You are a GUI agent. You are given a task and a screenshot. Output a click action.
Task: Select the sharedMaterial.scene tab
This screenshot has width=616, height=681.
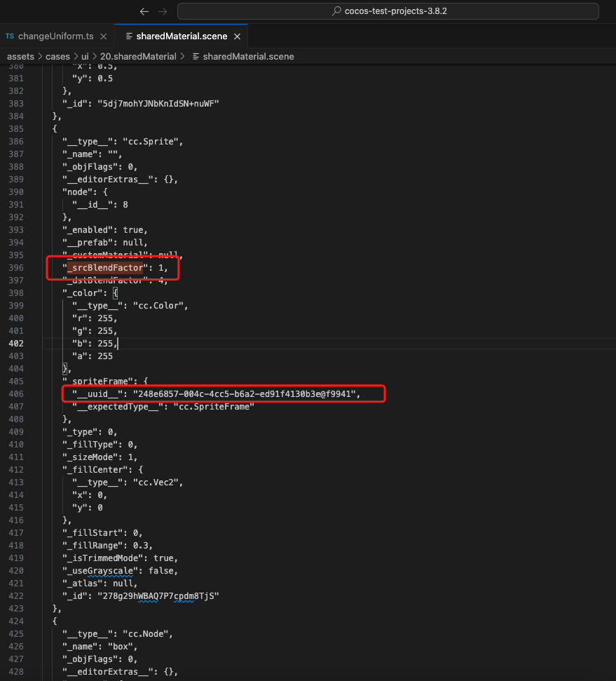click(181, 36)
